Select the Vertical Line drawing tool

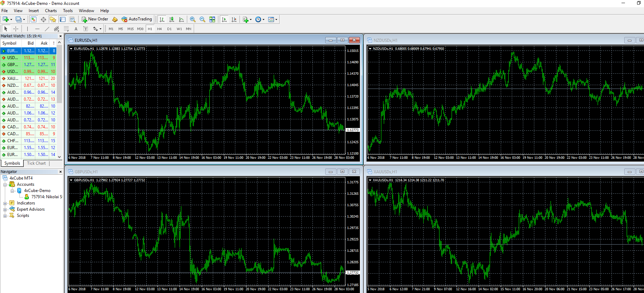click(27, 29)
